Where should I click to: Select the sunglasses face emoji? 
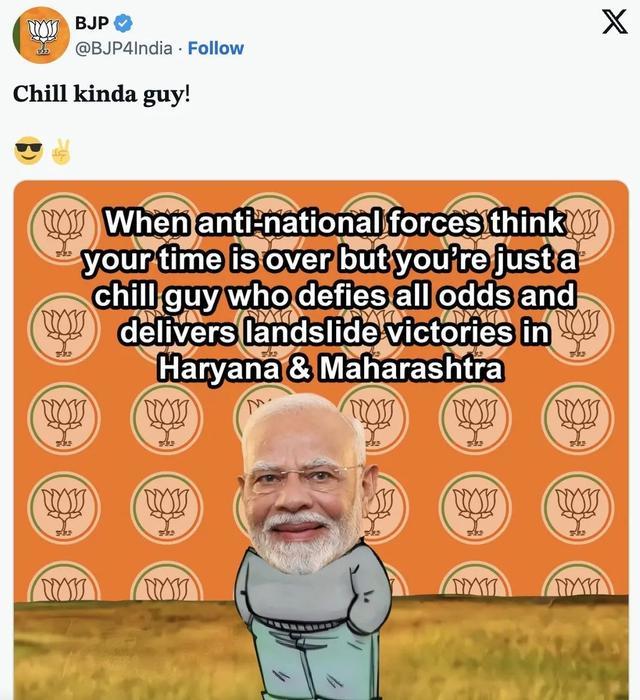[29, 150]
